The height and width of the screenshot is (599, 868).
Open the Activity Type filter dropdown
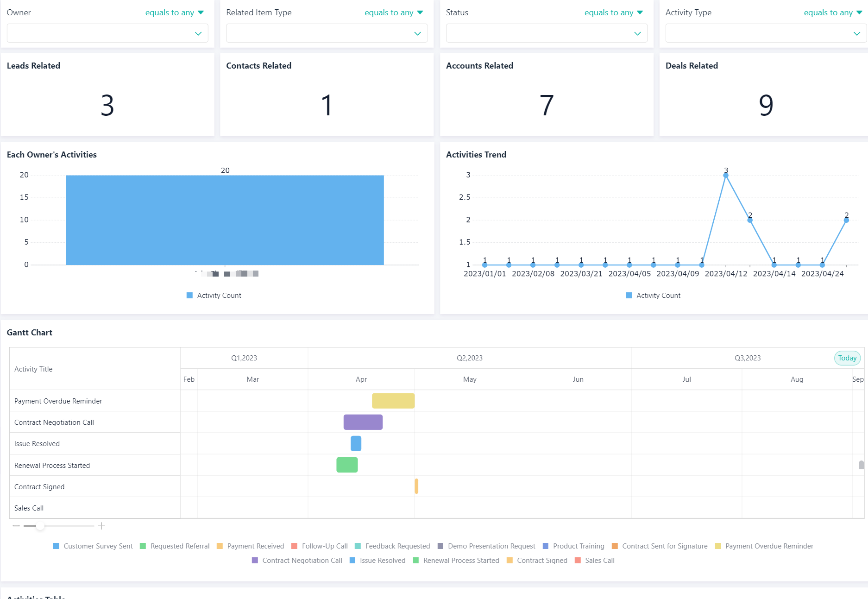click(x=765, y=33)
